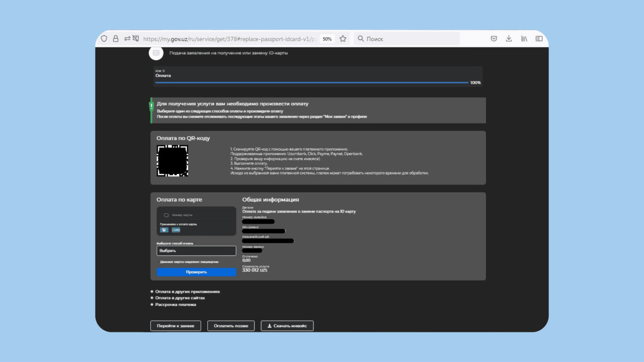Download invoice via "Скачать инвойс"
The width and height of the screenshot is (644, 362).
pyautogui.click(x=287, y=326)
